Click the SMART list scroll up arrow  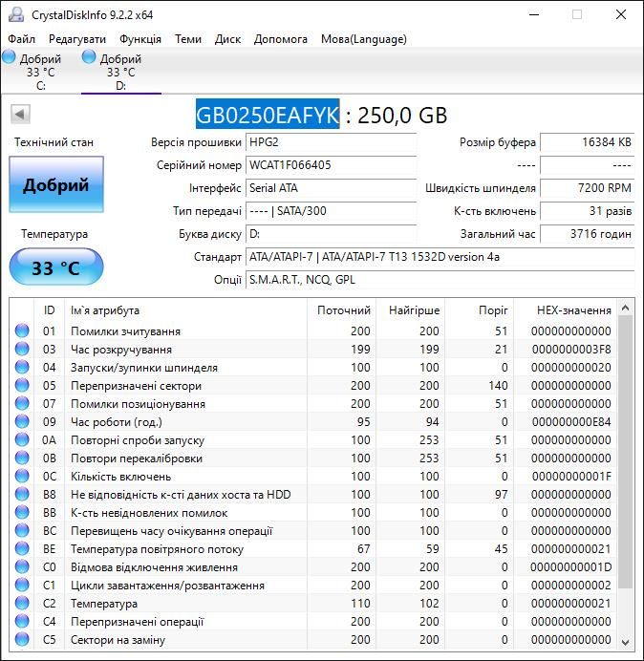626,309
